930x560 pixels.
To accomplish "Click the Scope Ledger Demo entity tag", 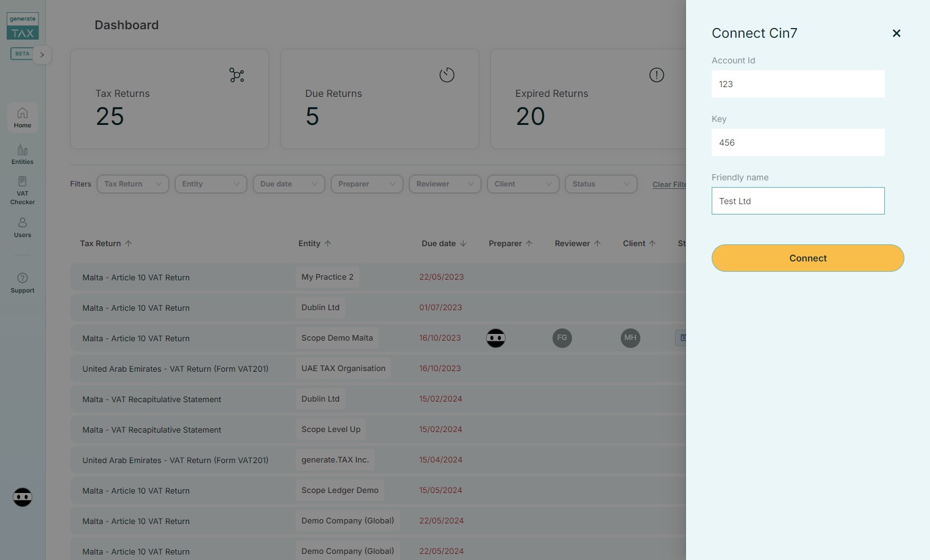I will tap(340, 491).
